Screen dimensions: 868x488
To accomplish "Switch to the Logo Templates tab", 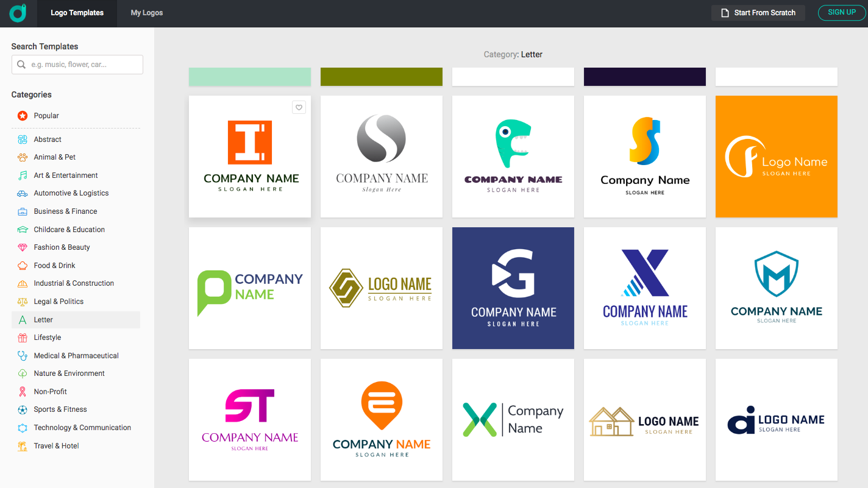I will pyautogui.click(x=77, y=12).
